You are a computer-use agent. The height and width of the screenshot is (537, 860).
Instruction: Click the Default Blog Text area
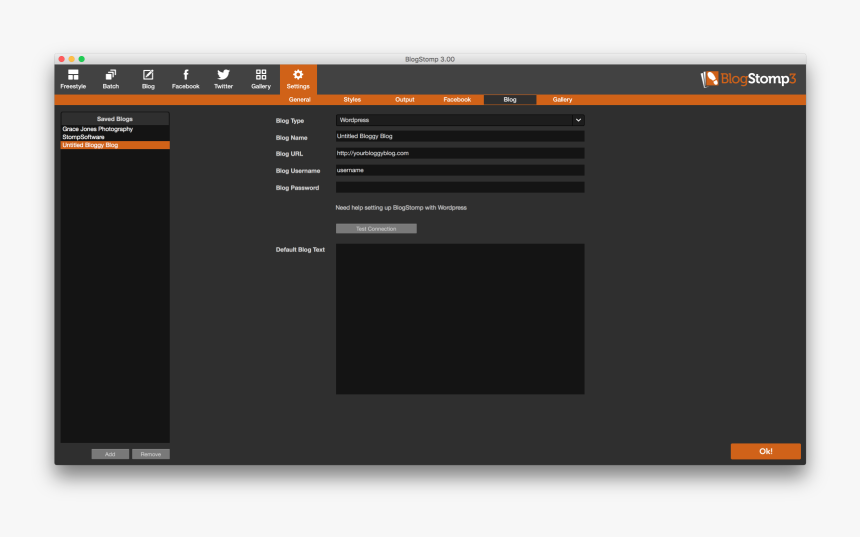460,319
